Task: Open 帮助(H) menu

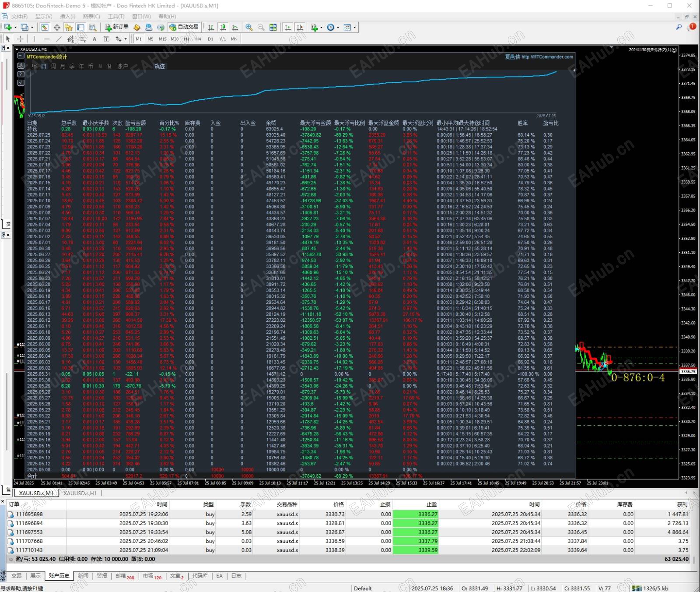Action: (x=167, y=16)
